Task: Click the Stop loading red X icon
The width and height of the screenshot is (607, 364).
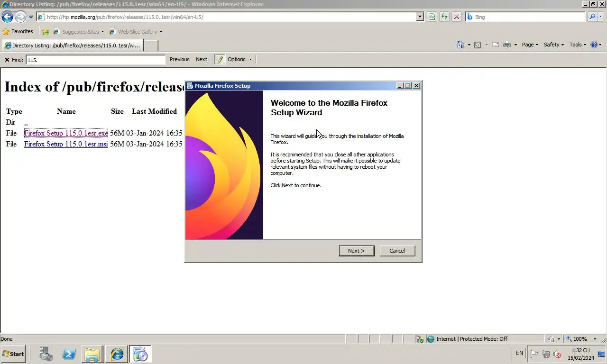Action: (456, 17)
